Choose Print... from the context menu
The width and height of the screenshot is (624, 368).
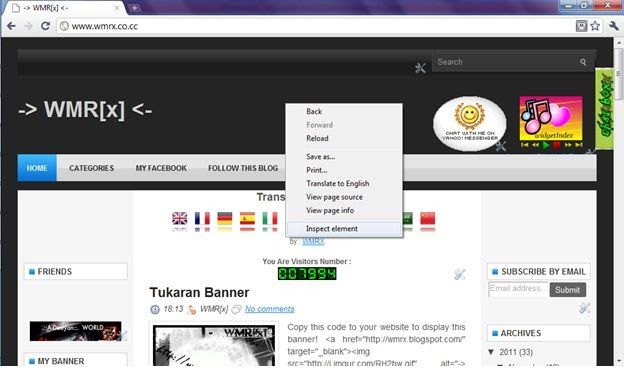317,170
